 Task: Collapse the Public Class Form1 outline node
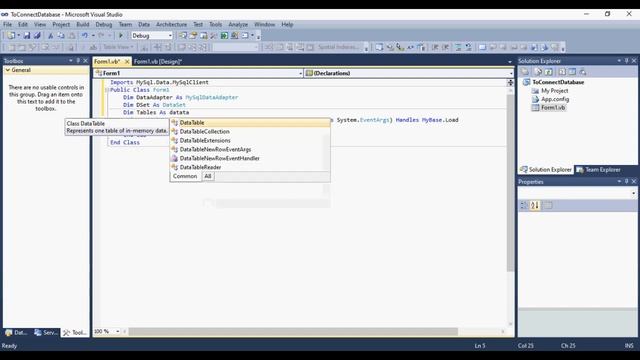[107, 90]
